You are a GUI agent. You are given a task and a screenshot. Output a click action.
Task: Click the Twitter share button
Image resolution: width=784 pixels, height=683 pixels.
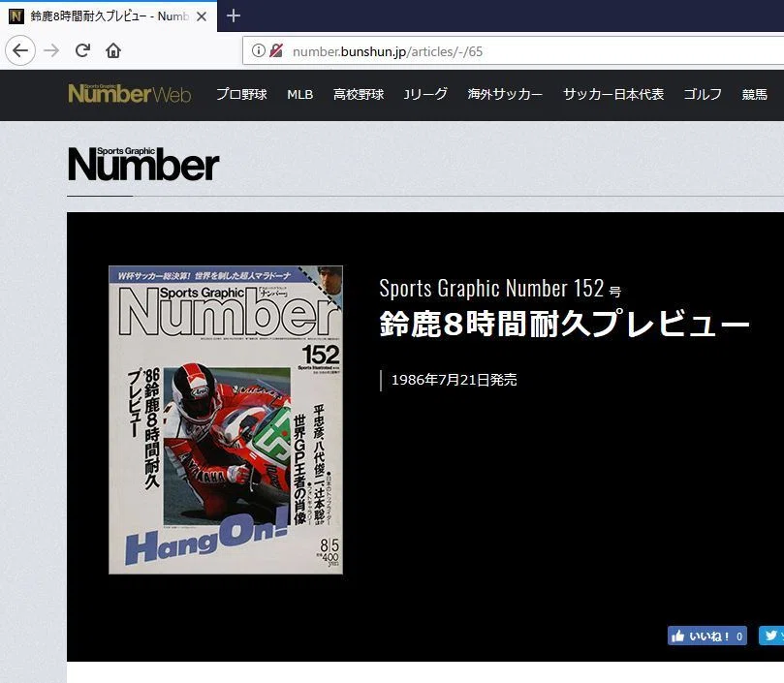coord(771,636)
